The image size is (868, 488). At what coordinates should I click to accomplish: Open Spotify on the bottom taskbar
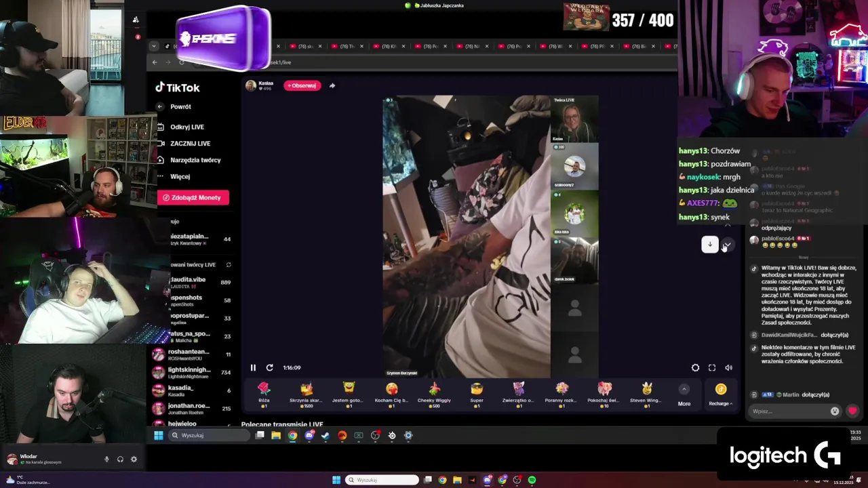pyautogui.click(x=532, y=480)
